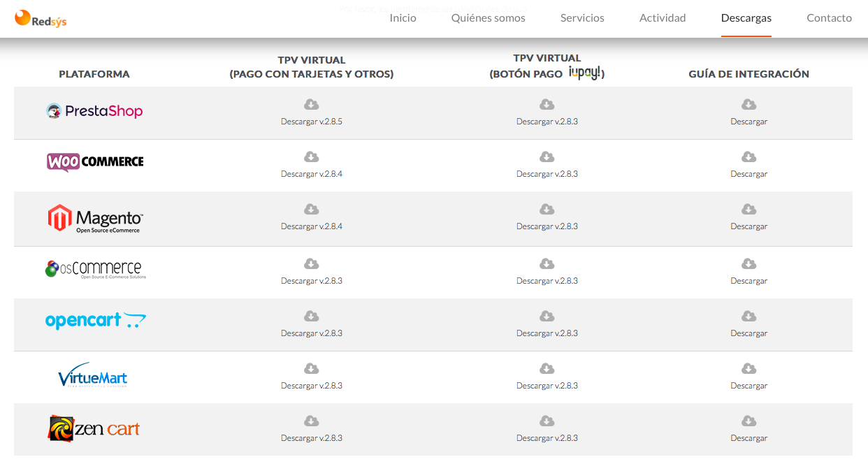Screen dimensions: 868x464
Task: Click WooCommerce iupay v.2.8.3 download cloud icon
Action: pyautogui.click(x=547, y=157)
